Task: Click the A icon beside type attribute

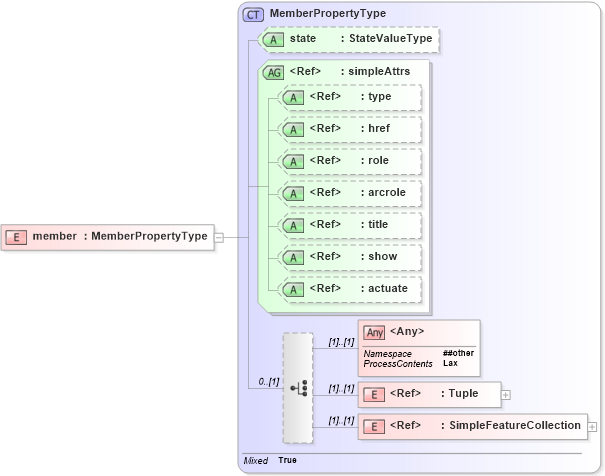Action: click(x=293, y=98)
